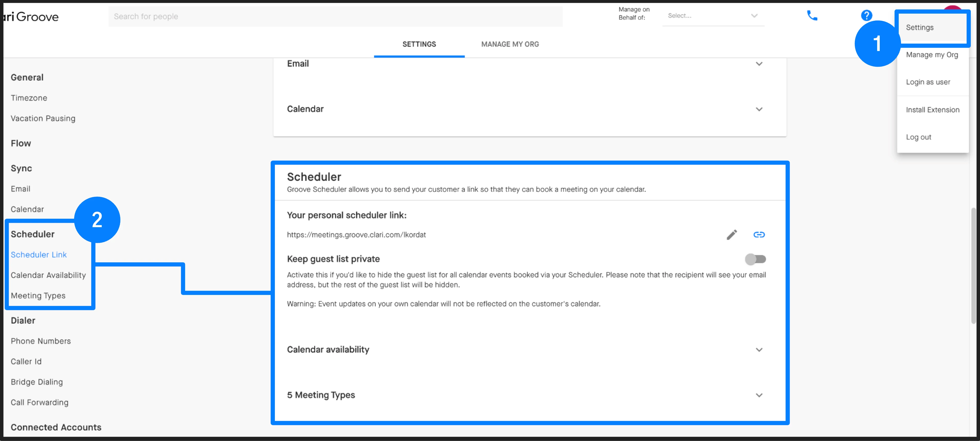Go to Meeting Types in sidebar
The image size is (980, 441).
38,295
